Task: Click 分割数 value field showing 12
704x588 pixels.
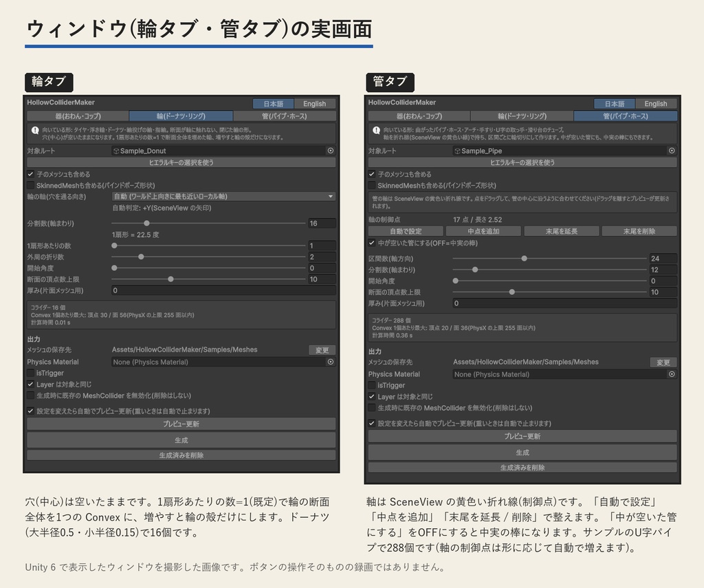Action: (663, 270)
